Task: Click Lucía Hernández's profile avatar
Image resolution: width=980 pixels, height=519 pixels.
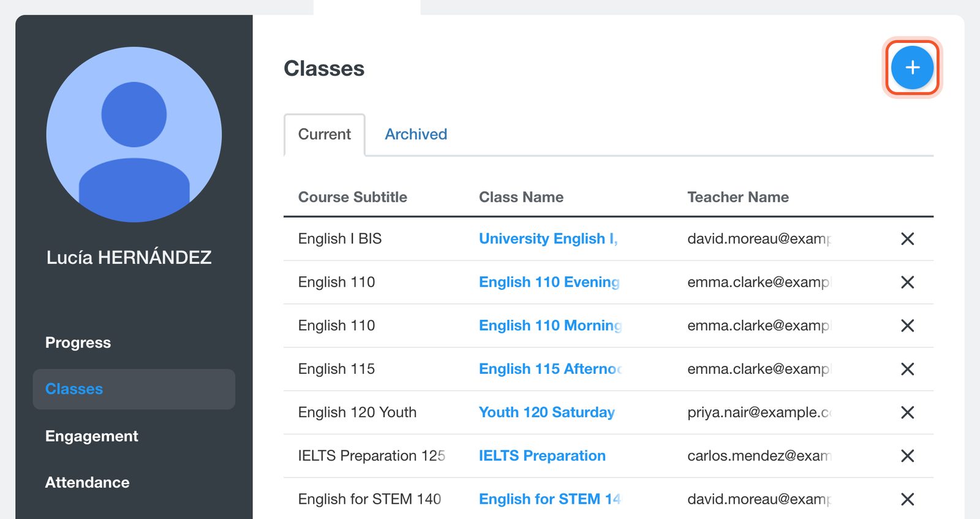Action: tap(134, 135)
